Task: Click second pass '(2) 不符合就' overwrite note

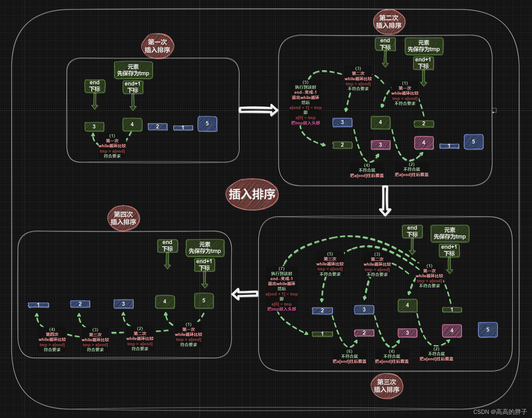Action: (412, 170)
